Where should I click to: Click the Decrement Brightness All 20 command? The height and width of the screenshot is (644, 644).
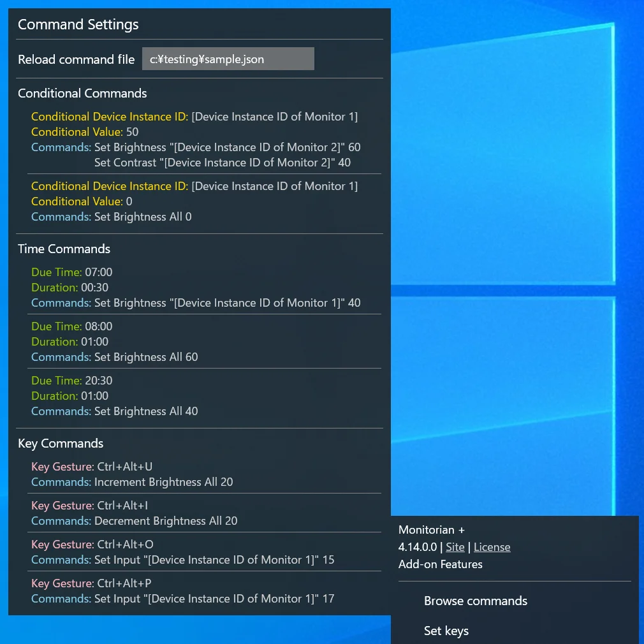(x=166, y=521)
